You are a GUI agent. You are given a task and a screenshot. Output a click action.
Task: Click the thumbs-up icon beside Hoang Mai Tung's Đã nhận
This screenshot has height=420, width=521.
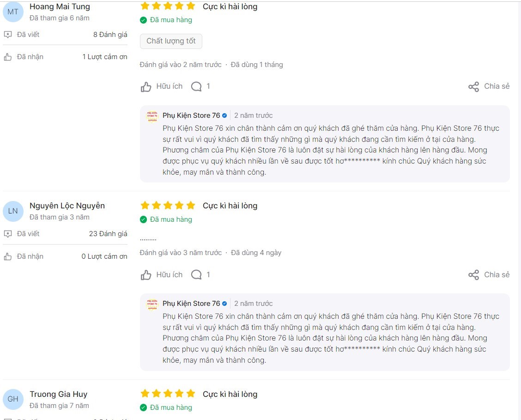pyautogui.click(x=8, y=57)
